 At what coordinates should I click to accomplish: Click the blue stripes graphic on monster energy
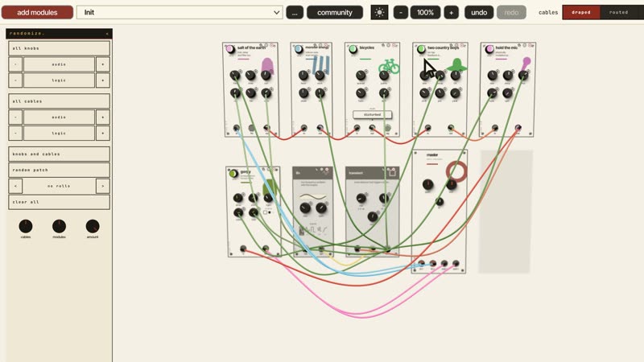[321, 65]
